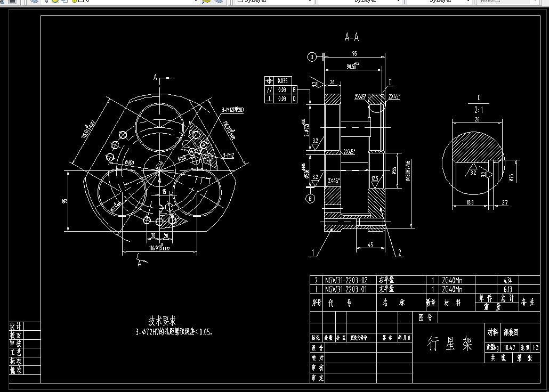Select the 备注 column header
This screenshot has height=392, width=549.
click(528, 302)
